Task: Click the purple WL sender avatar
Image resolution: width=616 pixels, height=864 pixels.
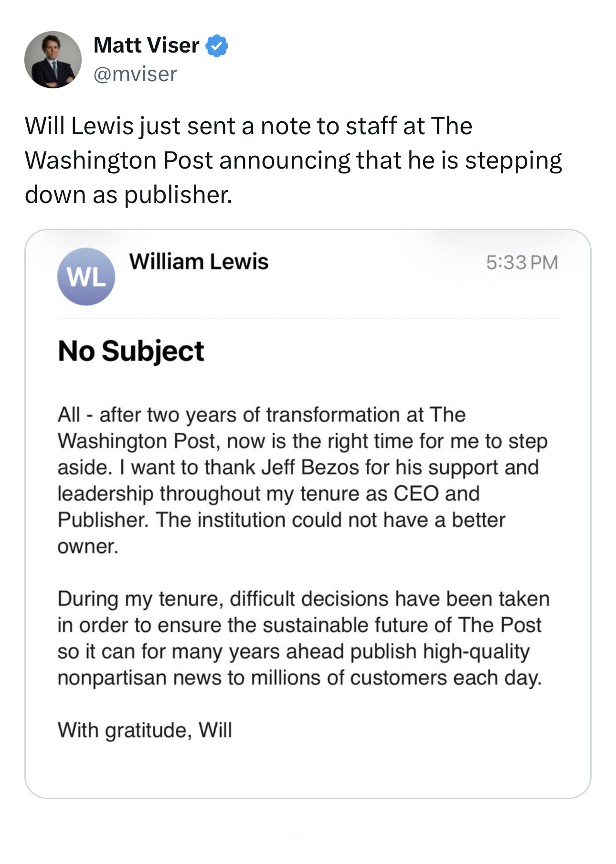Action: coord(86,277)
